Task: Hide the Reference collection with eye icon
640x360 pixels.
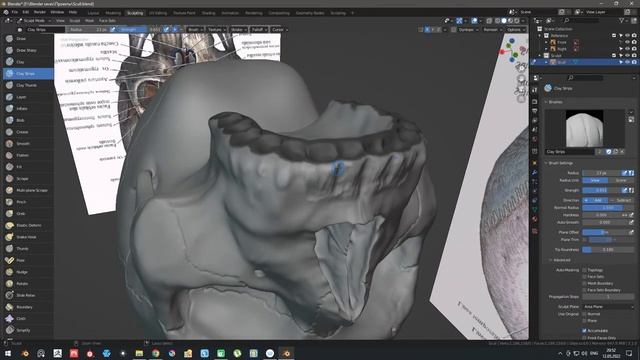Action: (627, 36)
